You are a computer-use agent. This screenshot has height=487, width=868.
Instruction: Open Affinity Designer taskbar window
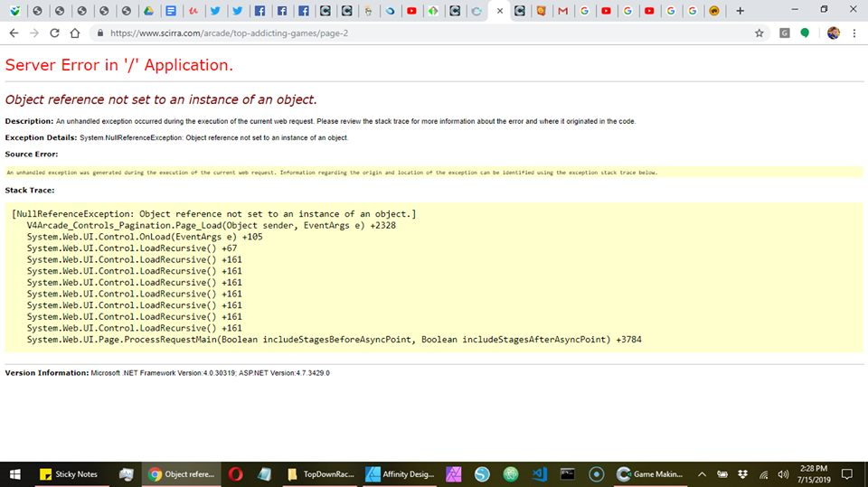pyautogui.click(x=401, y=473)
